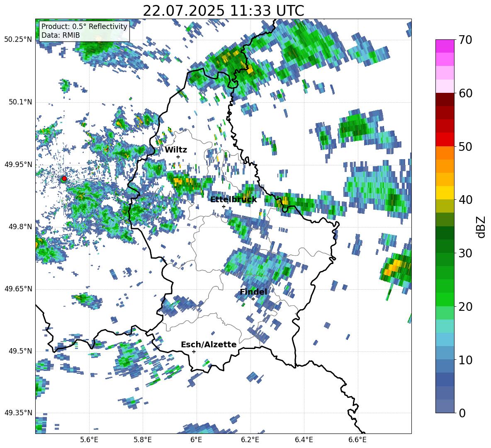491x448 pixels.
Task: Click the 49.8°N latitude label
Action: pyautogui.click(x=20, y=227)
